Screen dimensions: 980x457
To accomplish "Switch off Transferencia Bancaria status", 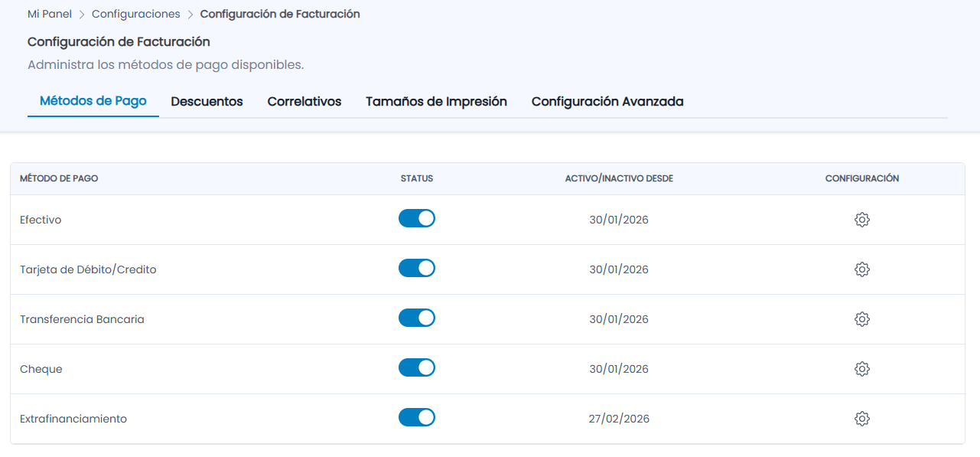I will 417,318.
